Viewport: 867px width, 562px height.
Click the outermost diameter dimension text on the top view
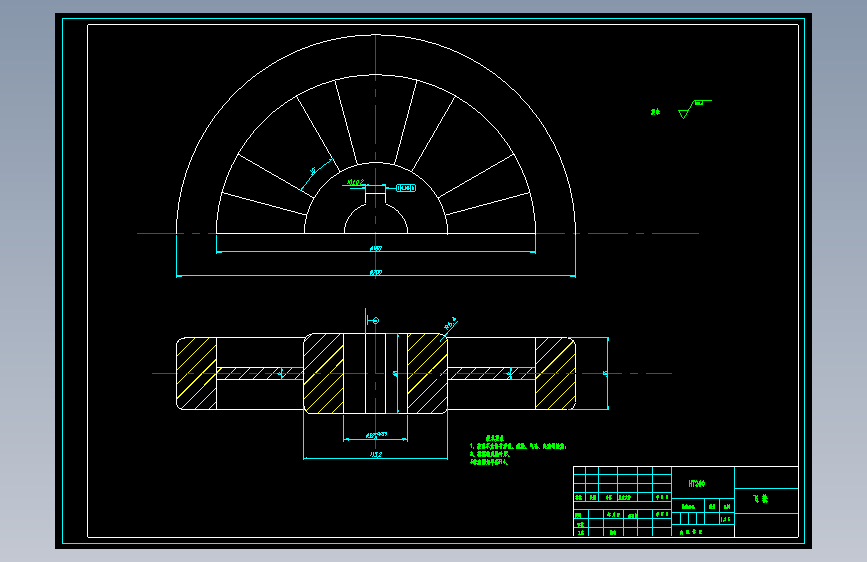375,273
